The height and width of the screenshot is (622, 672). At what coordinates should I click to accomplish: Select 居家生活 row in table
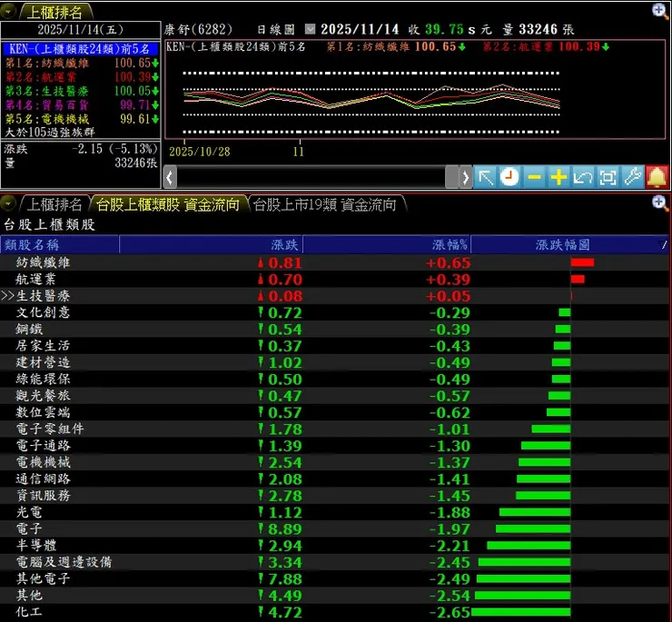[x=334, y=346]
